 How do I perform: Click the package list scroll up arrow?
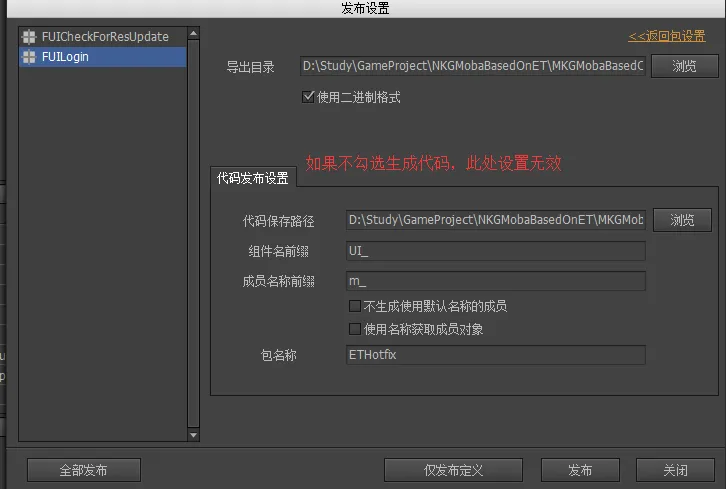(194, 33)
